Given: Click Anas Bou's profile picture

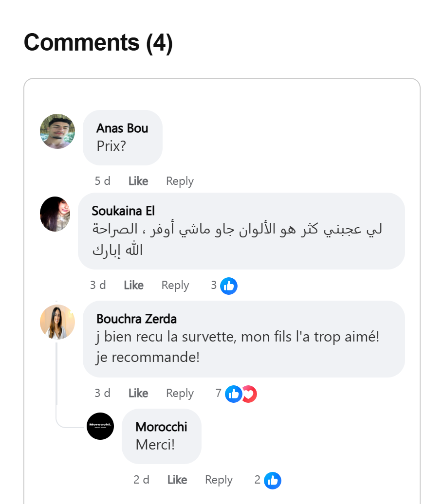Looking at the screenshot, I should tap(57, 131).
